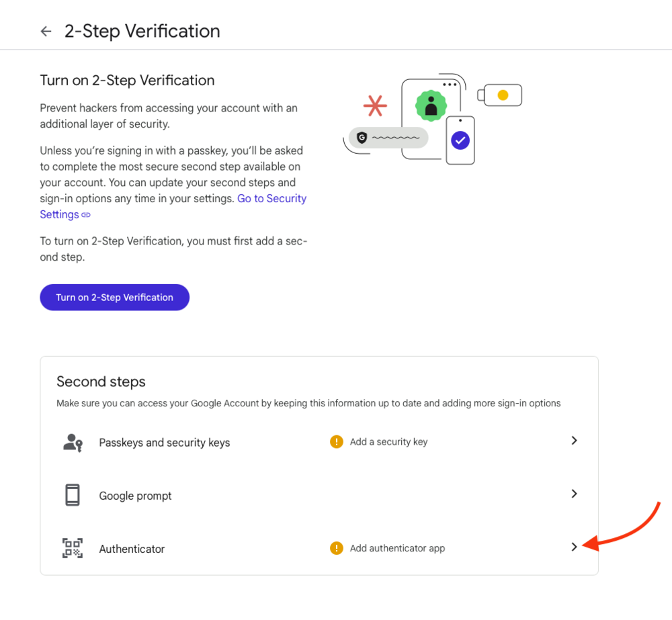Viewport: 672px width, 620px height.
Task: Click the Add authenticator app text
Action: click(x=397, y=548)
